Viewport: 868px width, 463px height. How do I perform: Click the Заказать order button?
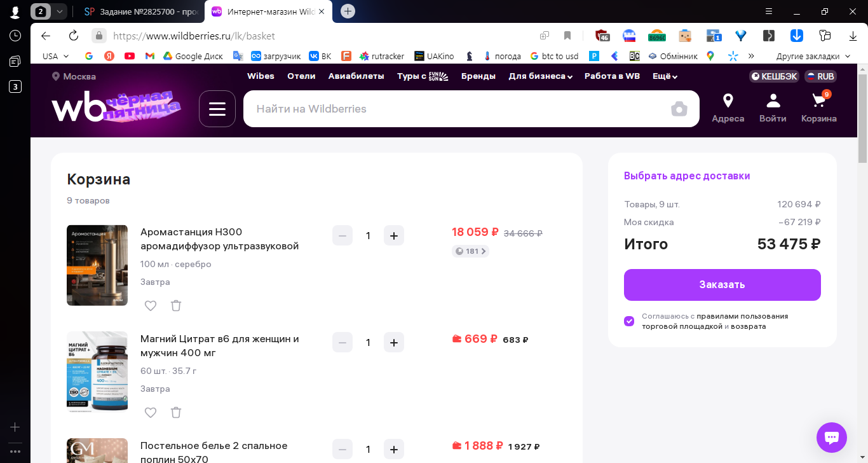[722, 285]
